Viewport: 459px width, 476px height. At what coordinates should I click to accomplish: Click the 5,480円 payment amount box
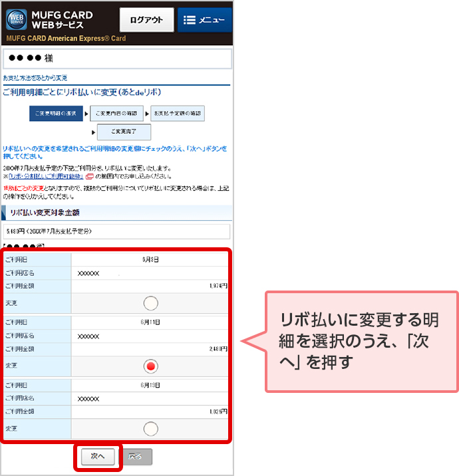click(117, 231)
